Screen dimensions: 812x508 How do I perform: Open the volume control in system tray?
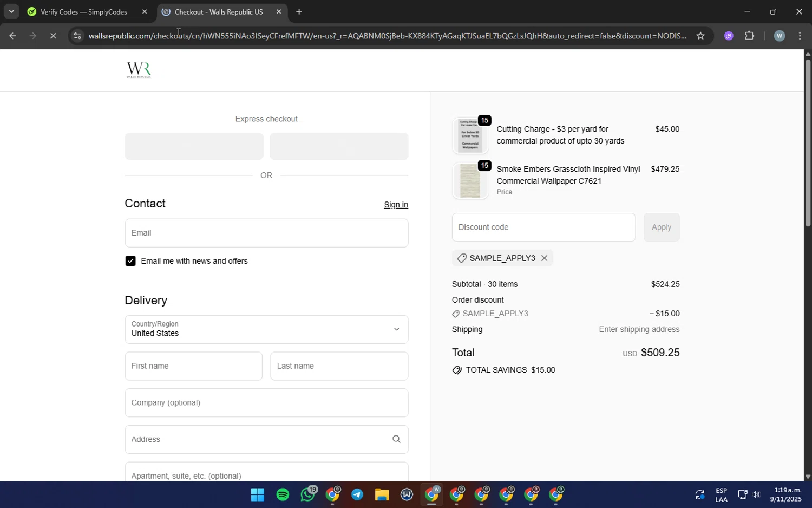tap(756, 494)
